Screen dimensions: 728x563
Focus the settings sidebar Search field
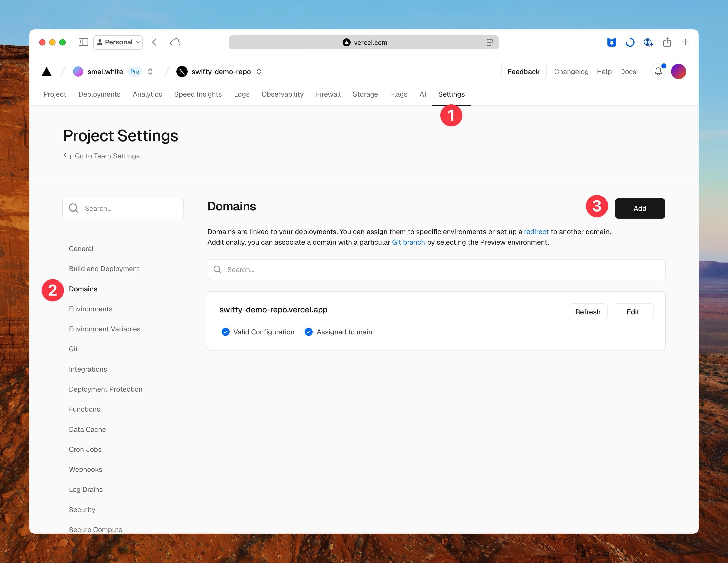(x=123, y=208)
